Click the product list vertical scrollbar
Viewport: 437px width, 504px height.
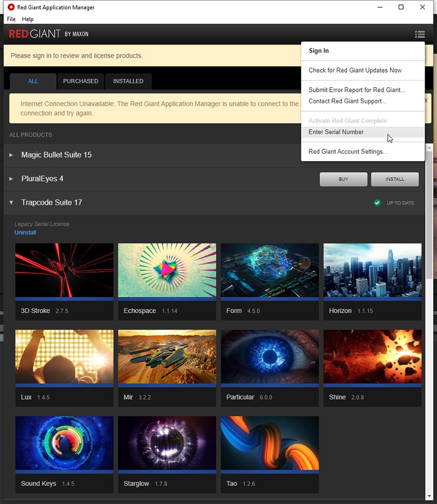429,215
